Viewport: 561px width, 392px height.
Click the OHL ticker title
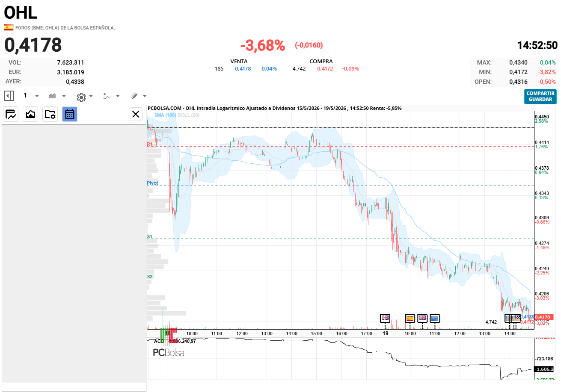tap(21, 13)
